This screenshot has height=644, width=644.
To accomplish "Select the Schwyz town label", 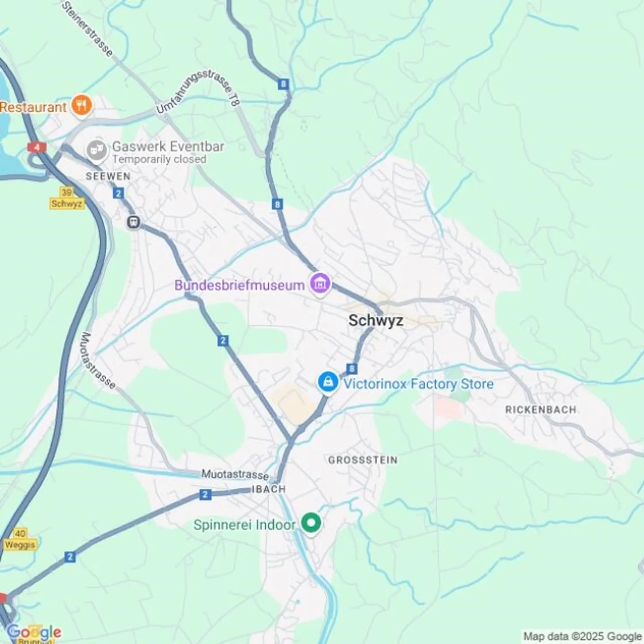I will click(376, 321).
